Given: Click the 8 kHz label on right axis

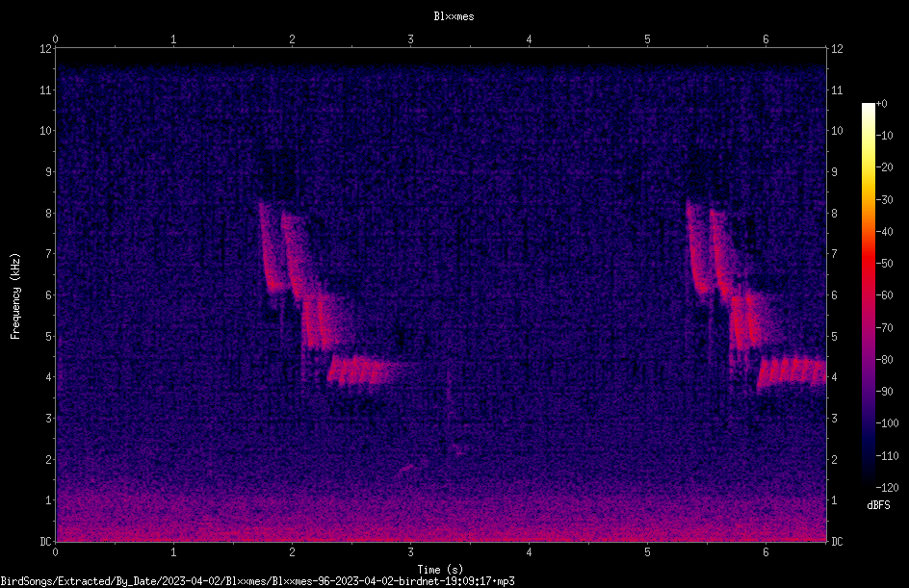Looking at the screenshot, I should click(834, 214).
